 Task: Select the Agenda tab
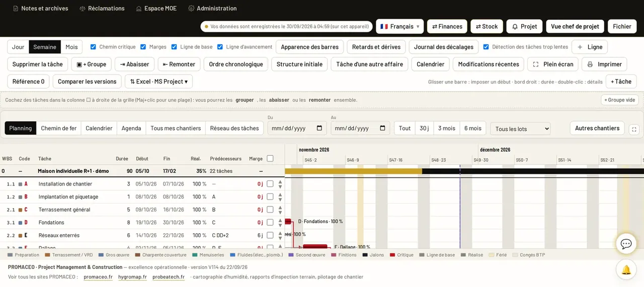click(x=131, y=128)
